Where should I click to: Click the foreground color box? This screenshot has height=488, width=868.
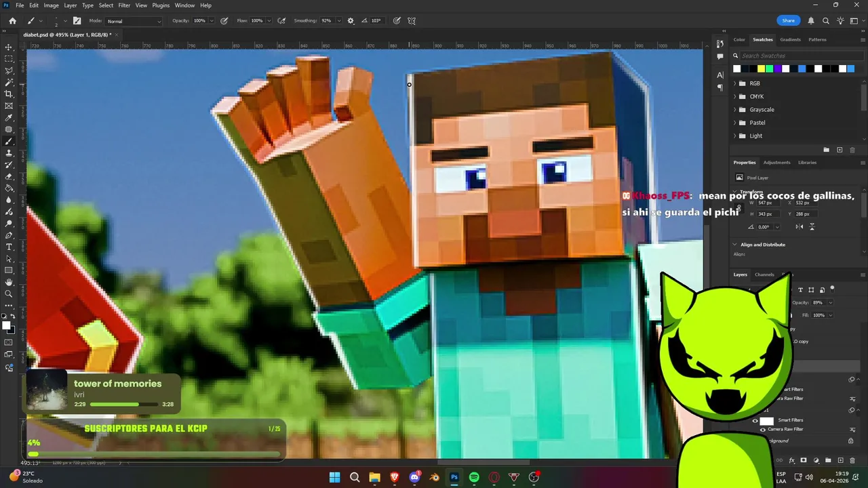pyautogui.click(x=6, y=326)
